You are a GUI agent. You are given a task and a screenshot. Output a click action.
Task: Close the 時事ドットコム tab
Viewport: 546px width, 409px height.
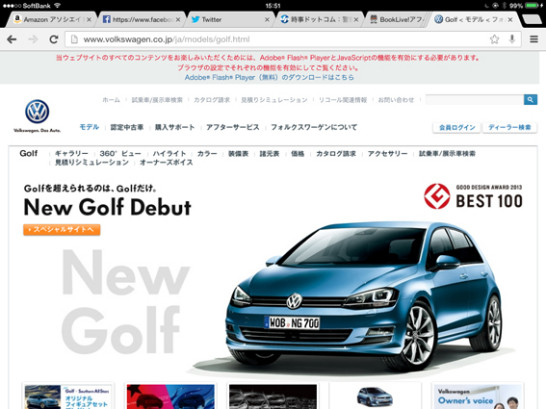356,19
